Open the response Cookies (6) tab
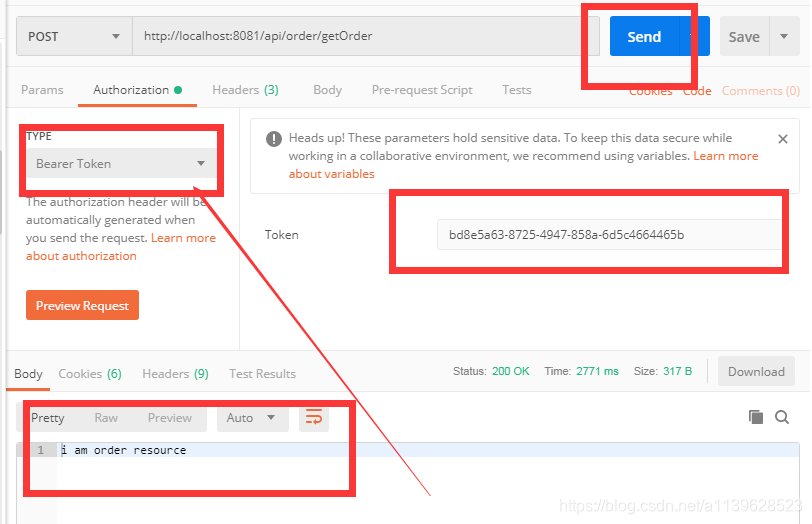812x524 pixels. 90,374
